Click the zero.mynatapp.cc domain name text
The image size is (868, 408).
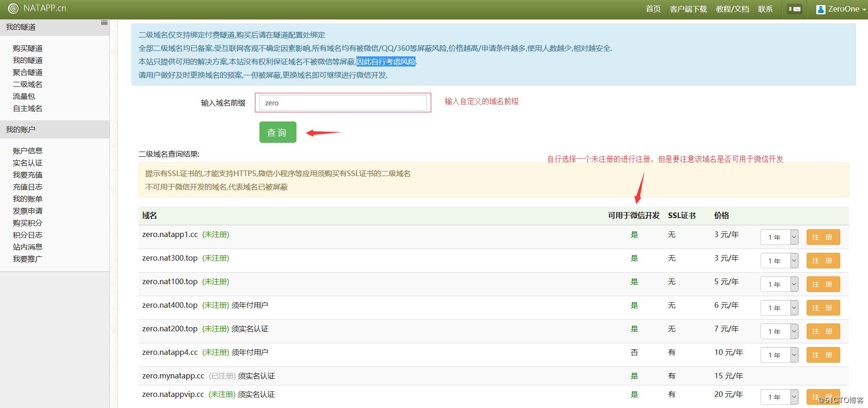[x=173, y=376]
